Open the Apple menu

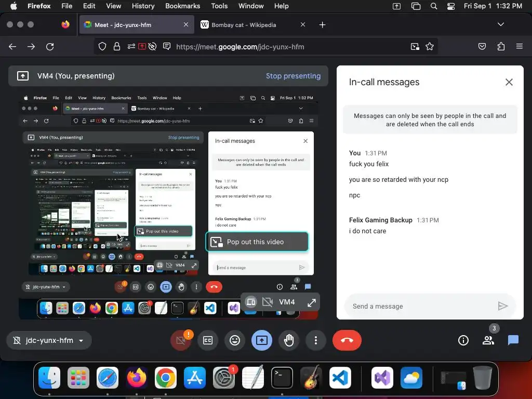click(x=14, y=6)
